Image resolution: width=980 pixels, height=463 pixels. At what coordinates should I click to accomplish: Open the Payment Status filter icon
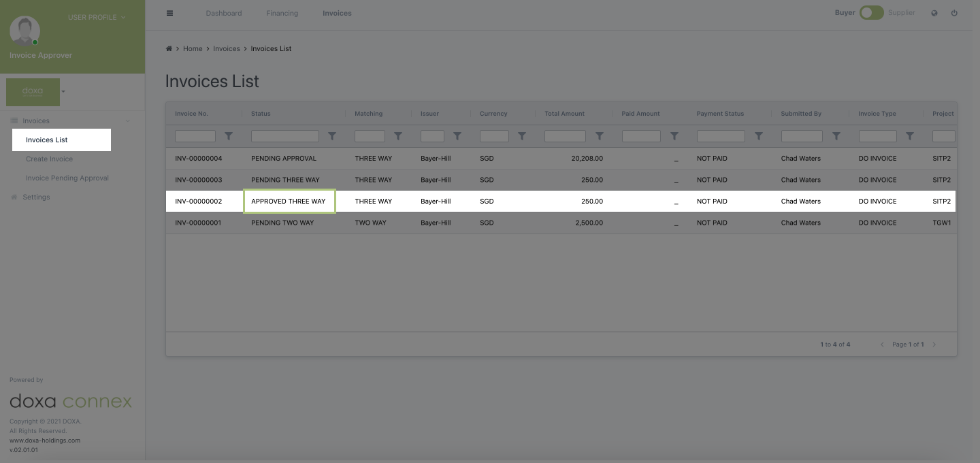(759, 136)
